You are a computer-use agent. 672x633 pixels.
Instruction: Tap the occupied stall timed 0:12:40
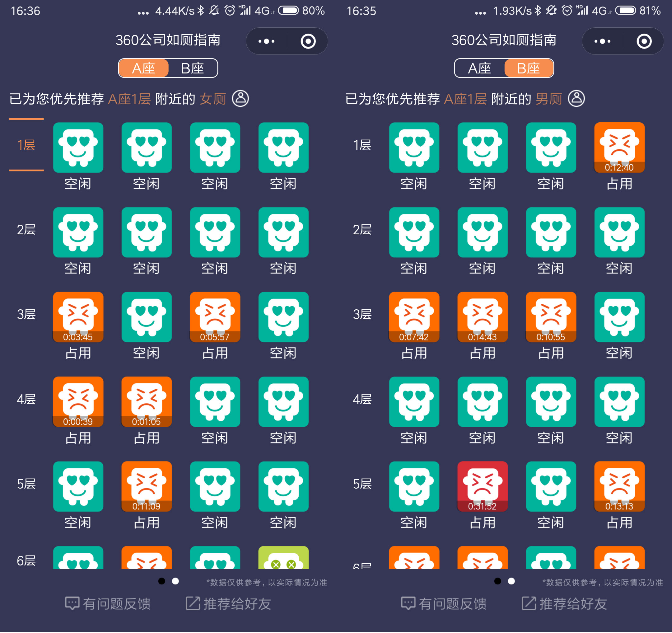pyautogui.click(x=620, y=148)
